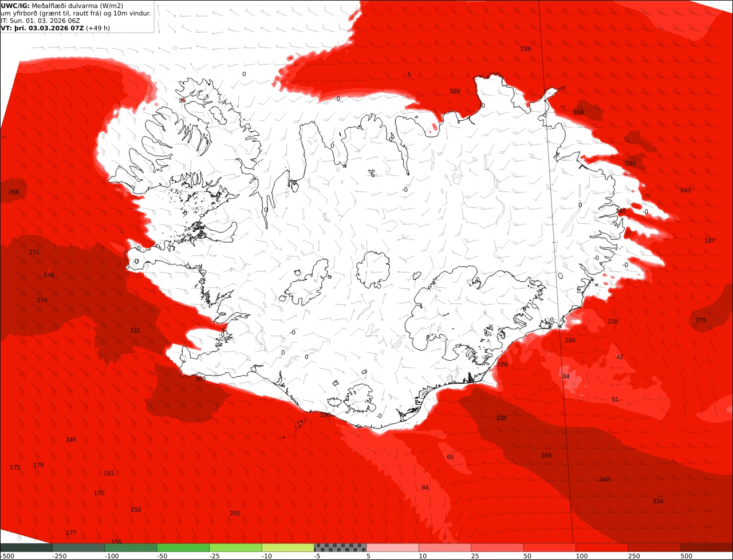
Task: Click the map value 268 near the west edge
Action: point(14,192)
